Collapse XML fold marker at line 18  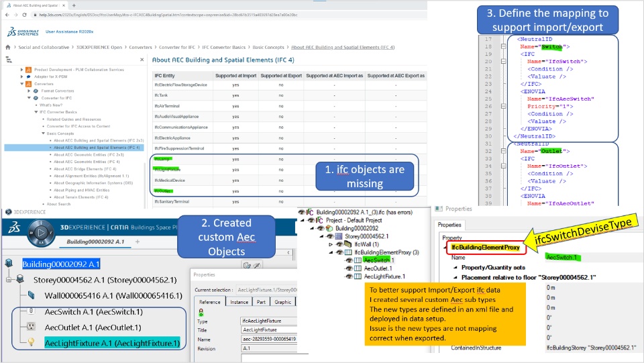point(503,46)
